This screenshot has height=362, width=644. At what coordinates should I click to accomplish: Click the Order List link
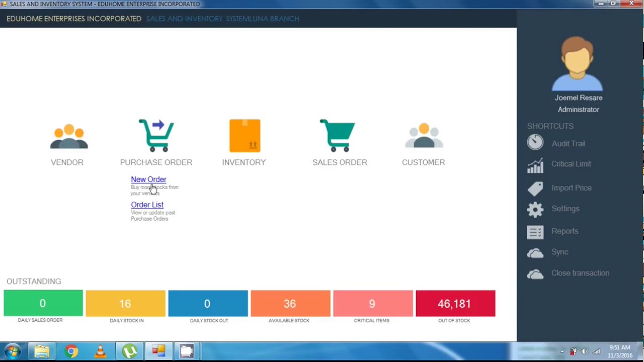click(x=147, y=205)
